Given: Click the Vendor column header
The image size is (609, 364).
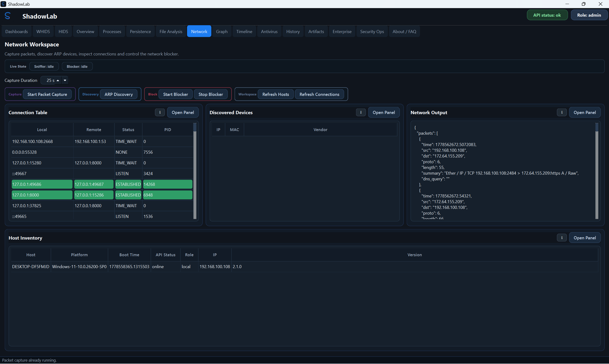Looking at the screenshot, I should tap(321, 130).
